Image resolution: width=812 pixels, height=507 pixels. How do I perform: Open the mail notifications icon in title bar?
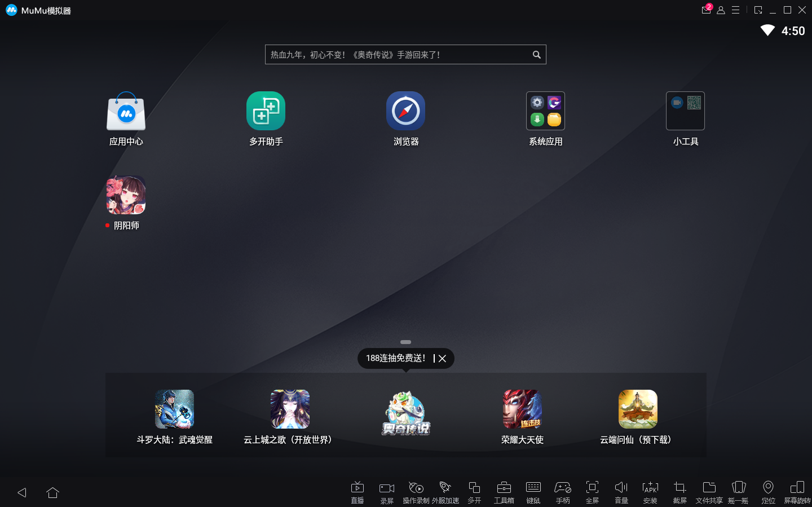706,10
